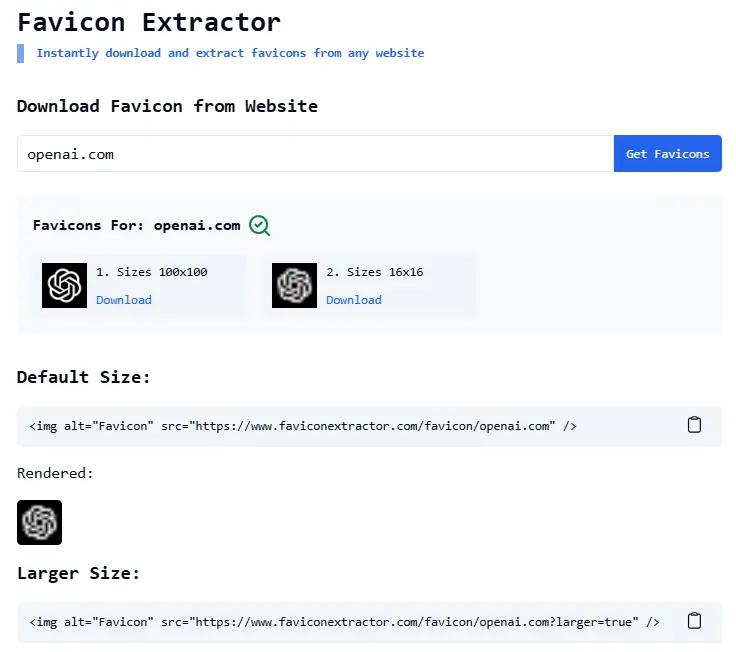Click the 'Download Favicon from Website' heading

(x=167, y=106)
